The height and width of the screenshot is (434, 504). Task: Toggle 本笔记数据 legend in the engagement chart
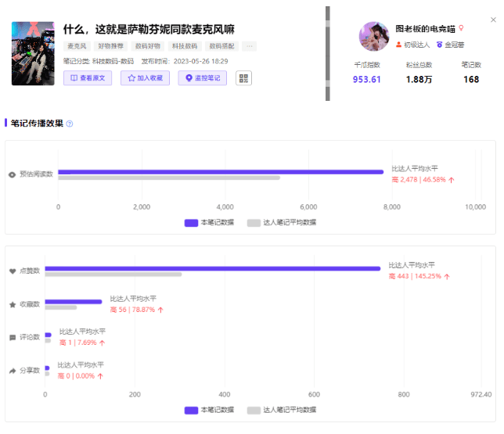(x=209, y=411)
